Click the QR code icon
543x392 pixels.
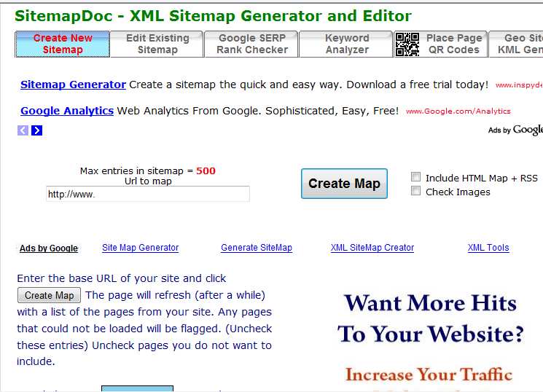click(x=407, y=44)
